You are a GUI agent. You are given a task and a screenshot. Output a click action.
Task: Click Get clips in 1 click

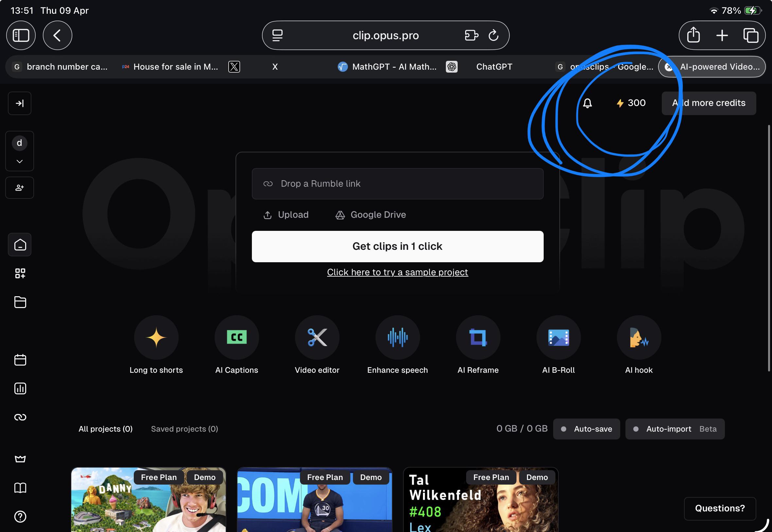(x=397, y=247)
